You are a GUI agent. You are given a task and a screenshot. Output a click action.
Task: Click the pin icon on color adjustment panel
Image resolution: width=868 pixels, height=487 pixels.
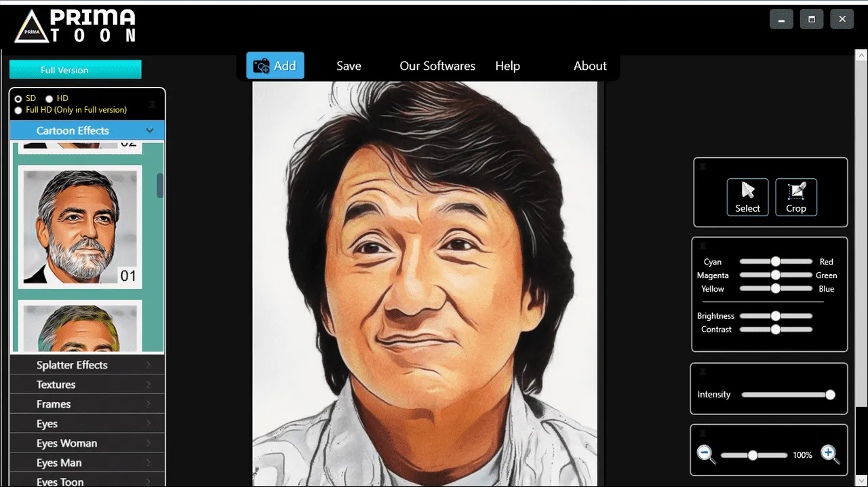(703, 246)
